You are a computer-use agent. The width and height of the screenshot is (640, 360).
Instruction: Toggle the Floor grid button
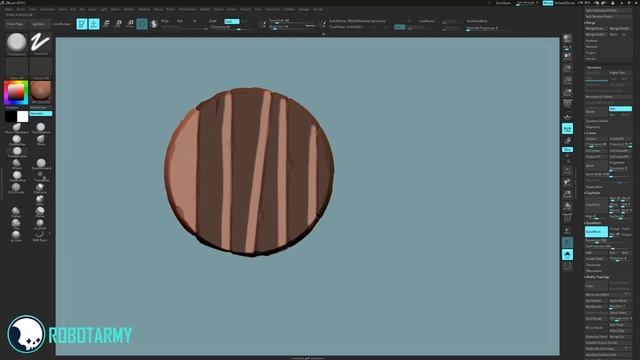[x=567, y=116]
